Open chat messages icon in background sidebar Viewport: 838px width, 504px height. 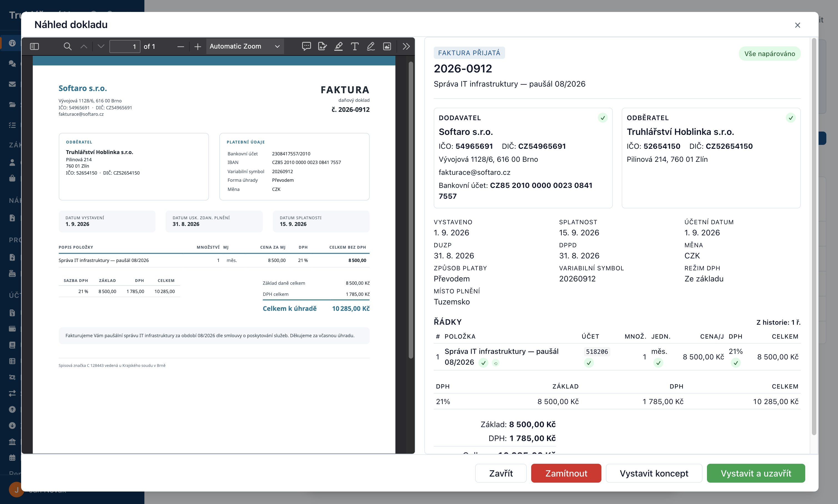pyautogui.click(x=12, y=64)
